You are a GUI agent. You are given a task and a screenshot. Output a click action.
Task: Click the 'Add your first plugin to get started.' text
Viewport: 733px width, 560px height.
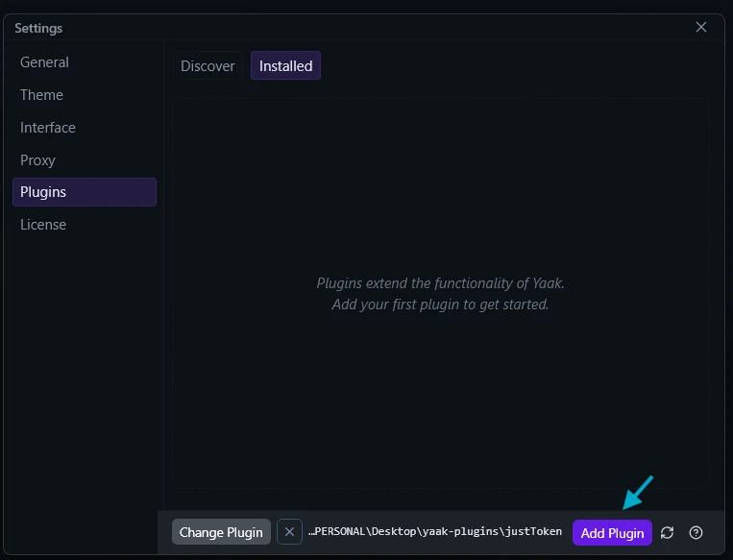point(440,304)
